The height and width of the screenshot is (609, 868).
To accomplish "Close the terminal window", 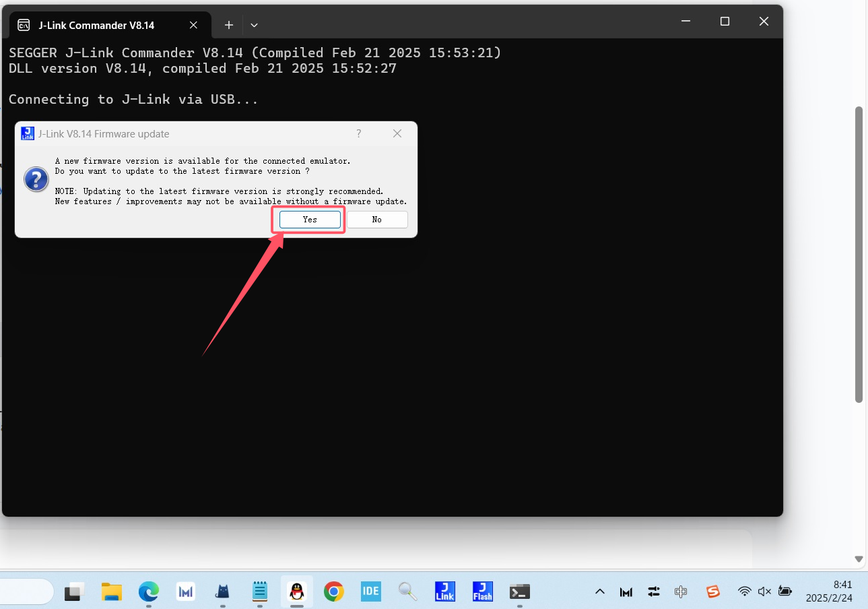I will [764, 22].
